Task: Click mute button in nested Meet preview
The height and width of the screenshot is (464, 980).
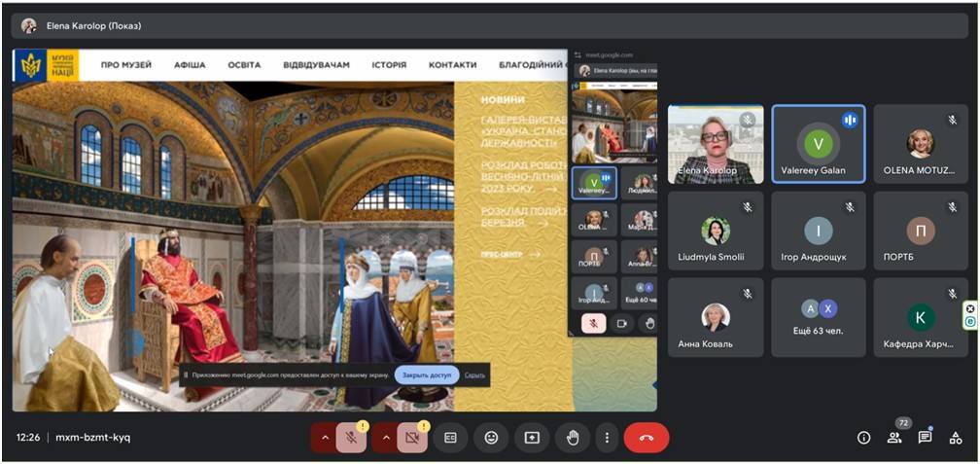Action: [594, 323]
